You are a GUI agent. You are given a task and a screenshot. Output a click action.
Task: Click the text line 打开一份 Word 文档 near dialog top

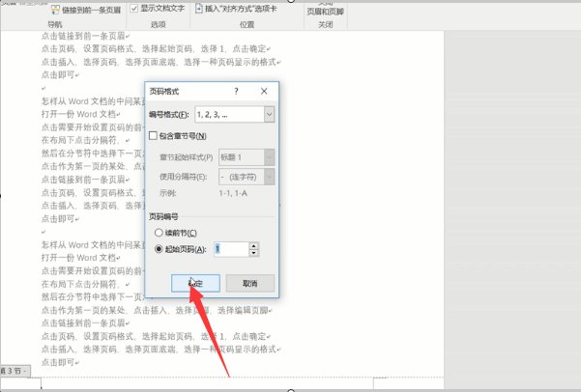point(79,114)
